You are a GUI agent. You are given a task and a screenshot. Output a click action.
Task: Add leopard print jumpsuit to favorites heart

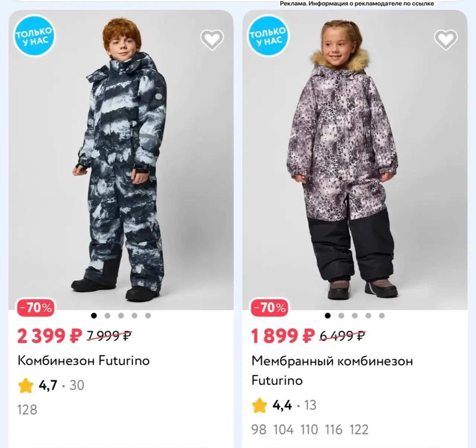point(446,39)
